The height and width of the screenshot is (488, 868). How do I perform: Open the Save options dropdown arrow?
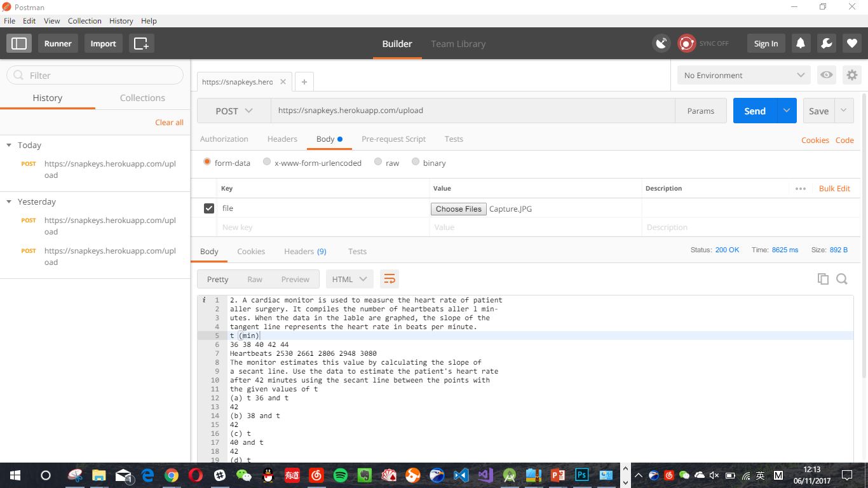tap(844, 111)
